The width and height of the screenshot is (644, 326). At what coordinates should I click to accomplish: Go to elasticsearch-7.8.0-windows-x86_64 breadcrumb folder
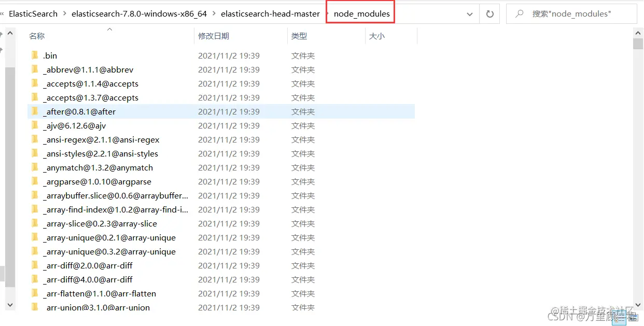pos(139,14)
